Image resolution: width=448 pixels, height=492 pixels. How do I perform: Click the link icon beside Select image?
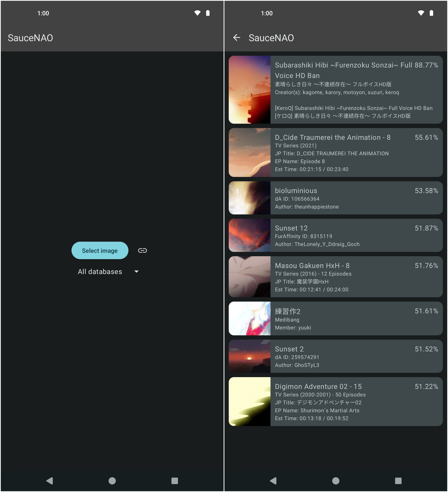[143, 250]
